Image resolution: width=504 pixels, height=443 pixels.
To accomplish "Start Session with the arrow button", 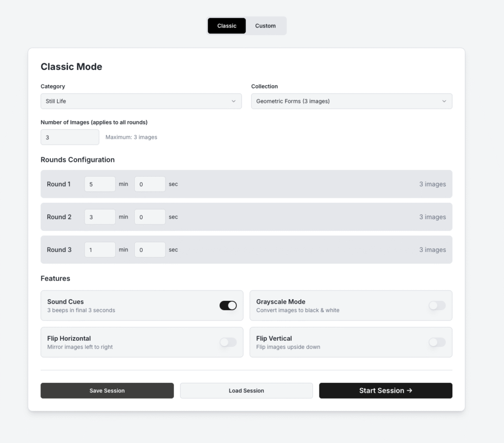I will point(385,391).
